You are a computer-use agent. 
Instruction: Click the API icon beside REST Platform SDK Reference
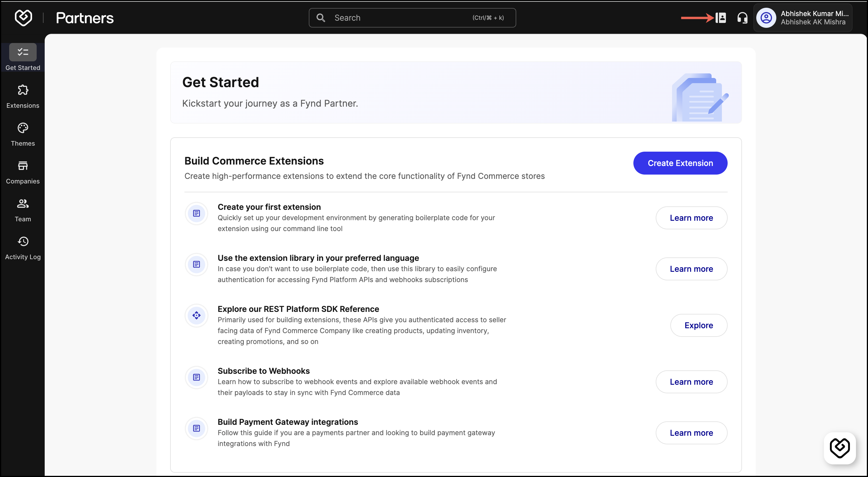click(x=197, y=316)
